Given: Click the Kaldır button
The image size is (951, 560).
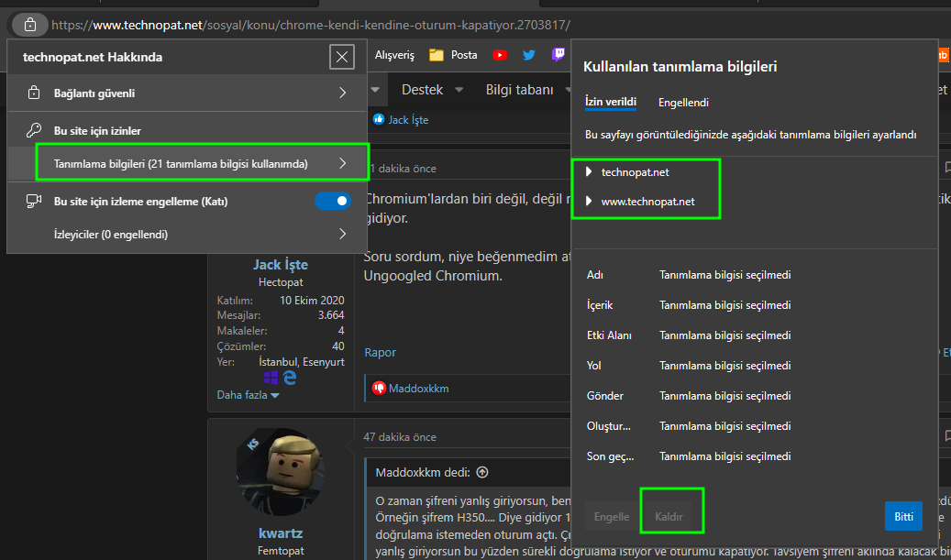Looking at the screenshot, I should (x=669, y=517).
